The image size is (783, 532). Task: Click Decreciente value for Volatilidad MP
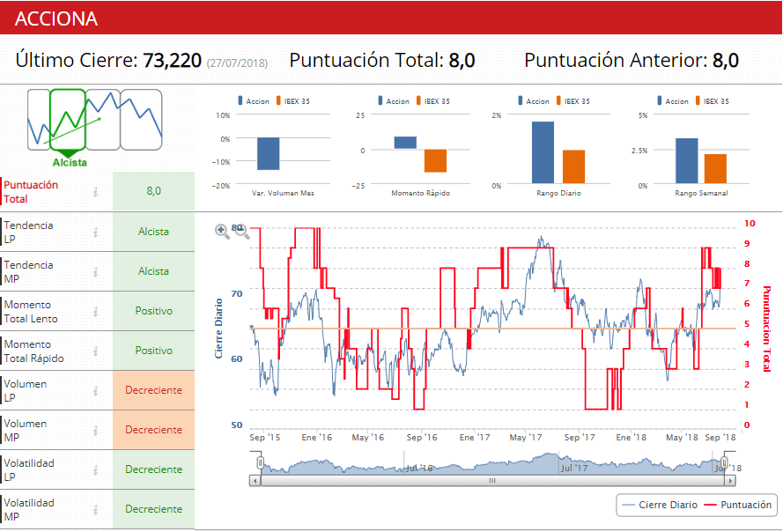154,509
